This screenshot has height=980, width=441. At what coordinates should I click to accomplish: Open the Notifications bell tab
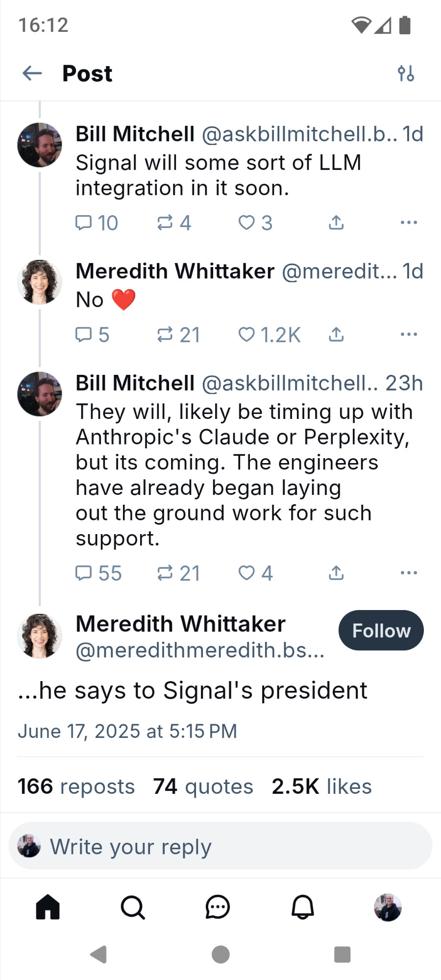pos(303,907)
